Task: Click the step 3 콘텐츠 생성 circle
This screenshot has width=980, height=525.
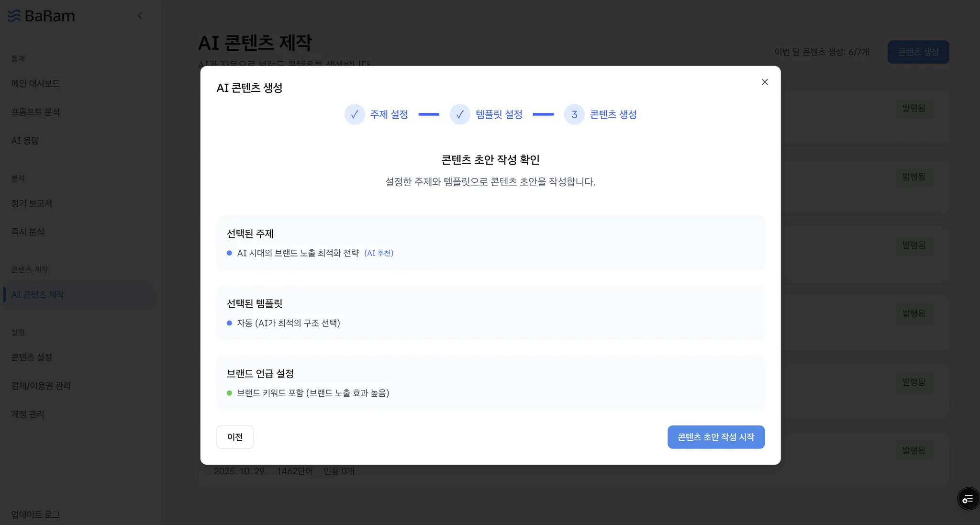Action: pyautogui.click(x=574, y=114)
